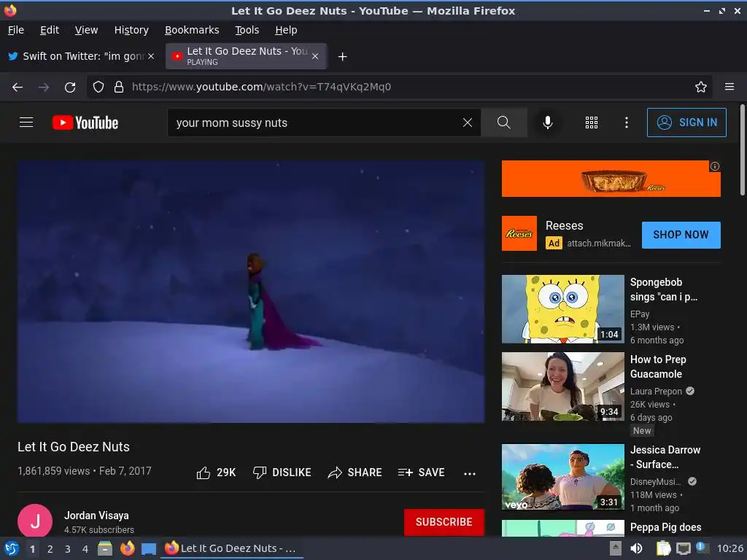This screenshot has height=560, width=747.
Task: View site security lock info
Action: [x=119, y=87]
